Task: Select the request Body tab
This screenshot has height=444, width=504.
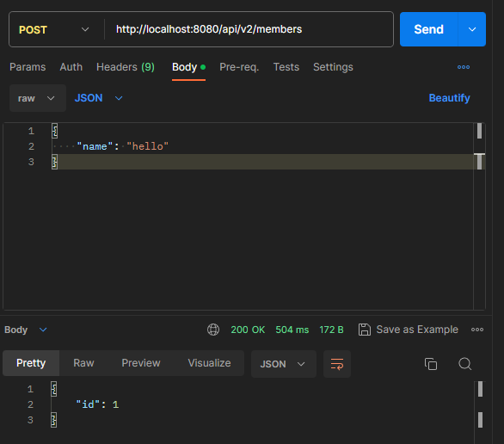Action: click(x=188, y=67)
